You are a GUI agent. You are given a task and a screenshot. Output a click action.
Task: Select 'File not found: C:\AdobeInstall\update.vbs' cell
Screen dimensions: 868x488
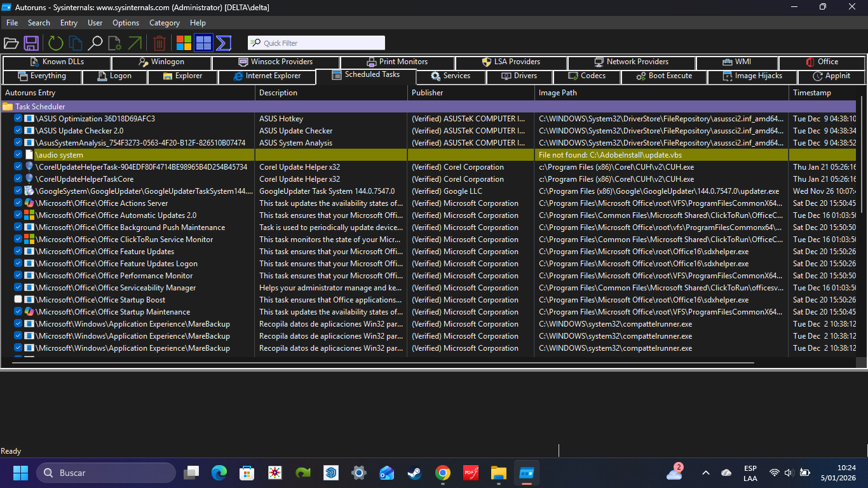click(661, 155)
